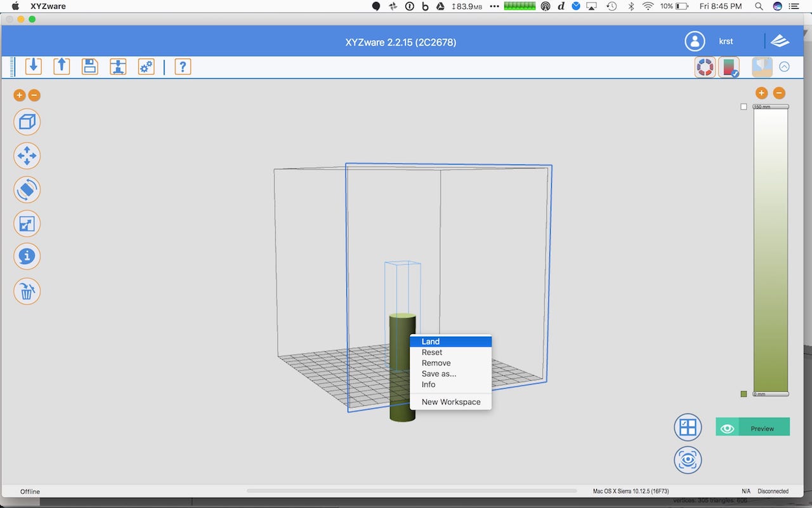
Task: Open the question mark Help icon
Action: (x=183, y=66)
